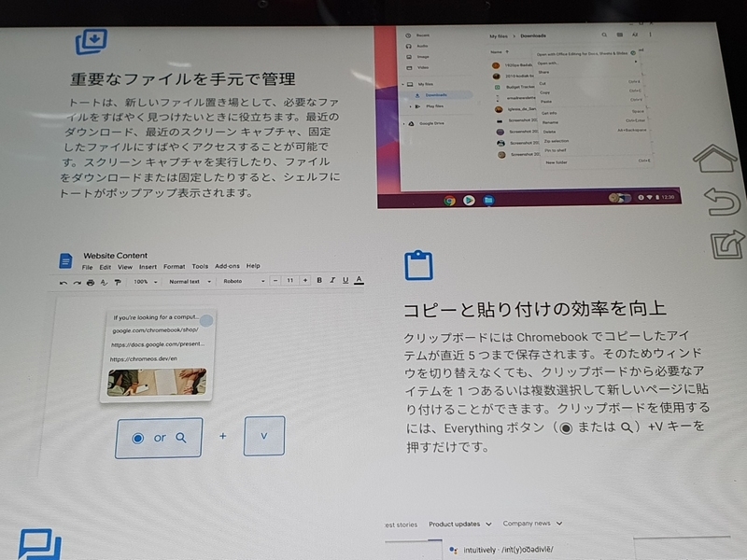Open the Add-ons menu in Docs
The image size is (747, 560).
point(227,266)
